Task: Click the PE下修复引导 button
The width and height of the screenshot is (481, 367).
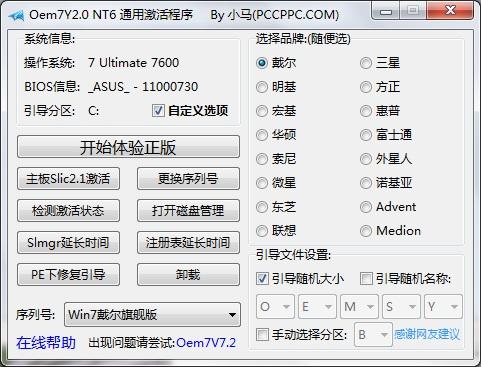Action: click(x=68, y=275)
